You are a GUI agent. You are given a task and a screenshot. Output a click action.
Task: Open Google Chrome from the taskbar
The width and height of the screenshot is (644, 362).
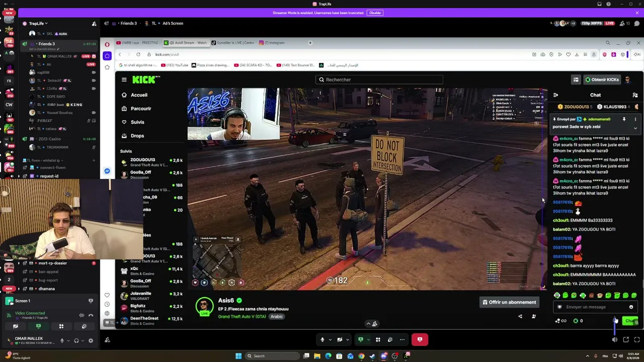(x=361, y=356)
